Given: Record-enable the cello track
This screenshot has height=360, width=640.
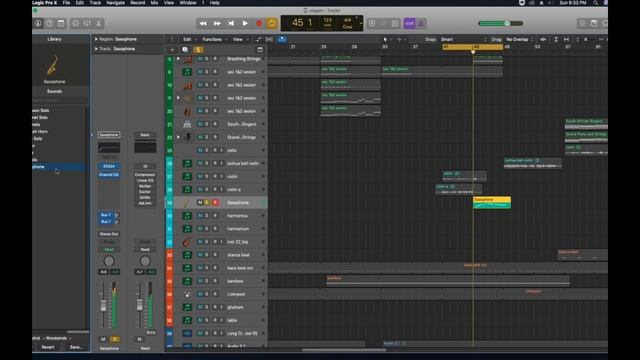Looking at the screenshot, I should (215, 150).
